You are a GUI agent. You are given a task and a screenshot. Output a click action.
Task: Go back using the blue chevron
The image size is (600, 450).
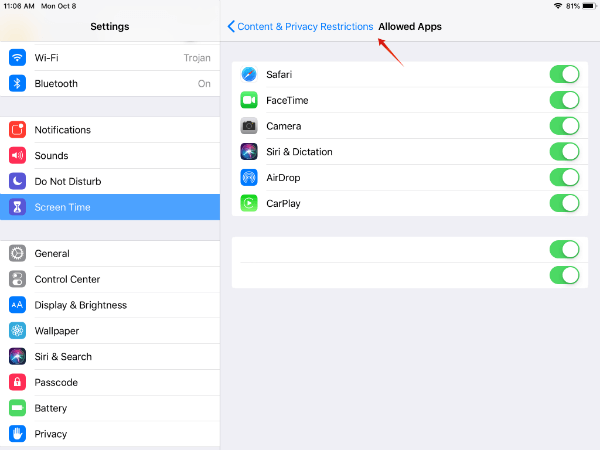(231, 26)
